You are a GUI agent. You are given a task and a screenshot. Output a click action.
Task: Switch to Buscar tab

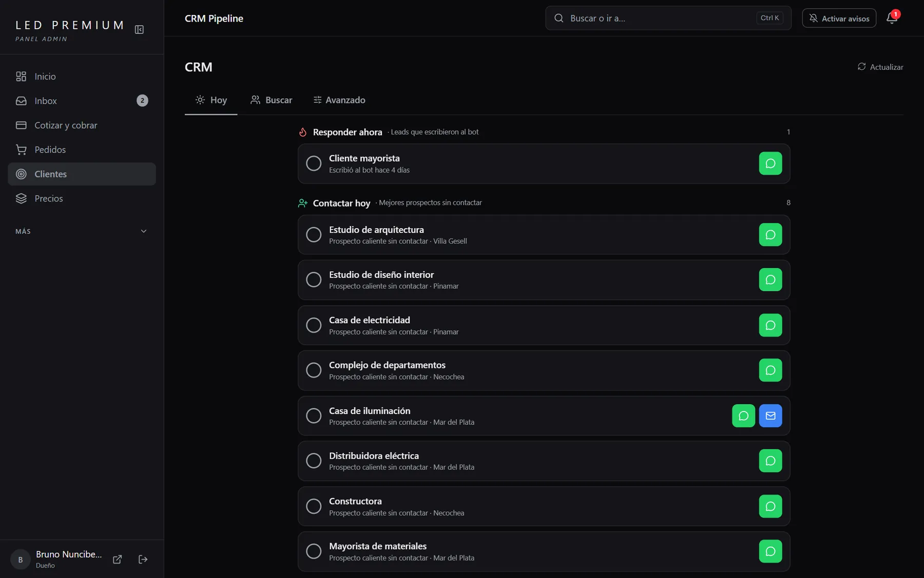(271, 100)
